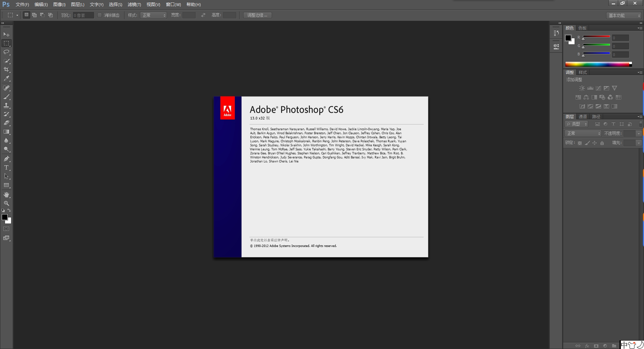This screenshot has width=644, height=349.
Task: Select the Rectangular Marquee tool
Action: [x=6, y=43]
